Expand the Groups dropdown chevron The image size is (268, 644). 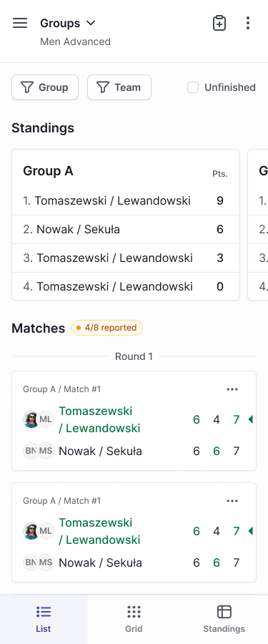91,23
